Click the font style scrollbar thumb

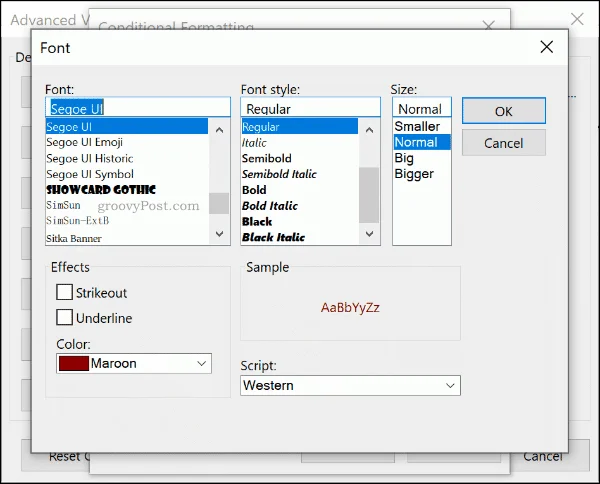[x=369, y=195]
